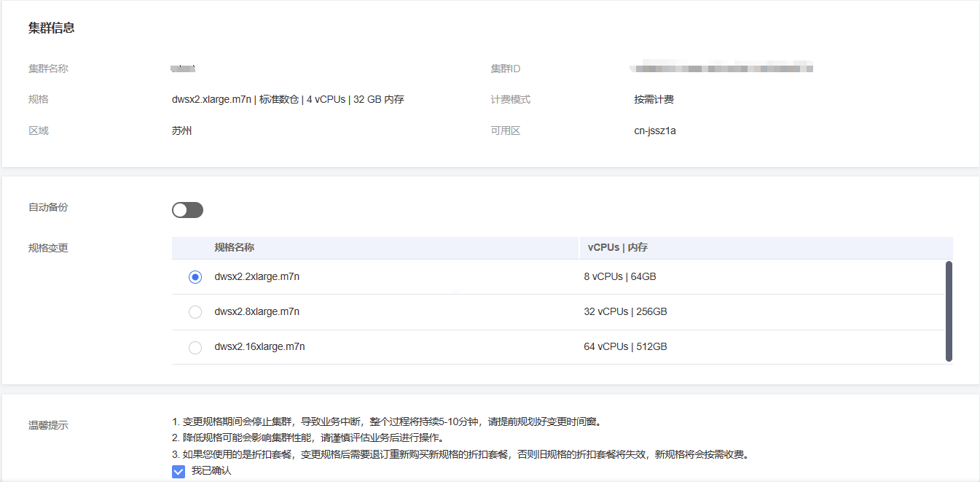
Task: Click the 规格名称 column header
Action: point(234,248)
